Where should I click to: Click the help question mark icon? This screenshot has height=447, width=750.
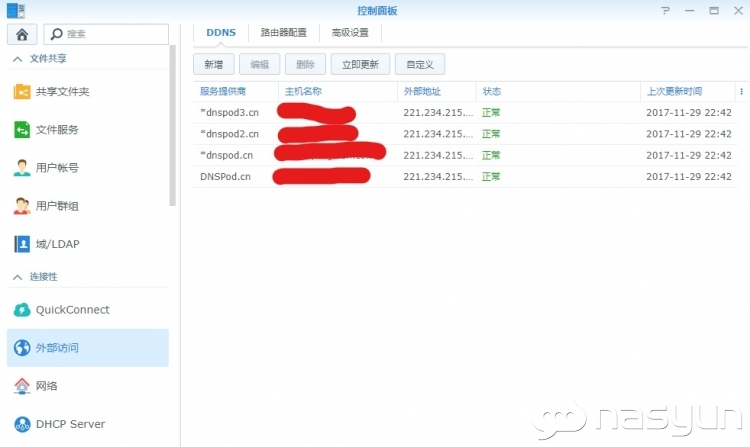tap(666, 10)
